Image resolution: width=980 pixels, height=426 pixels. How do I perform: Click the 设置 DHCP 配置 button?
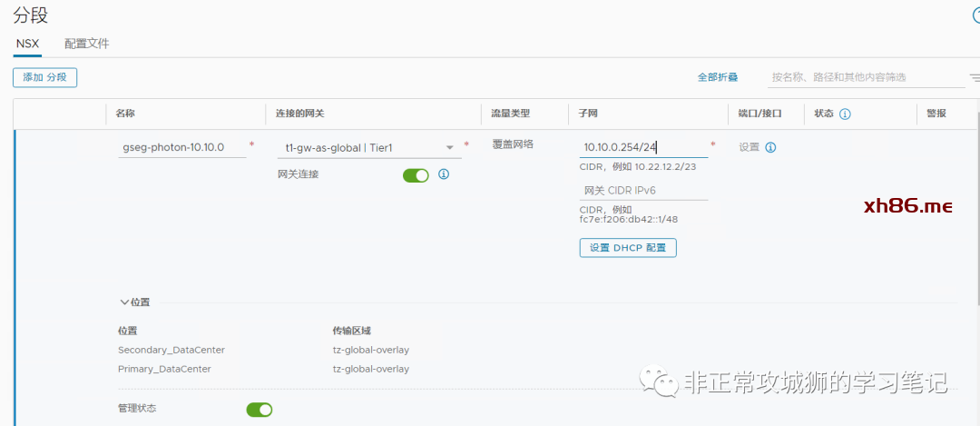coord(628,248)
